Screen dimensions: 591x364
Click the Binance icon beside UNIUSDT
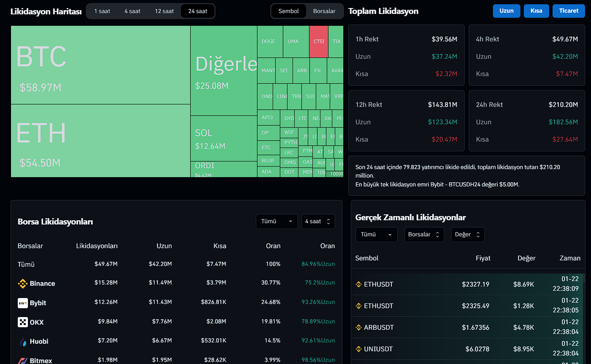pyautogui.click(x=359, y=349)
